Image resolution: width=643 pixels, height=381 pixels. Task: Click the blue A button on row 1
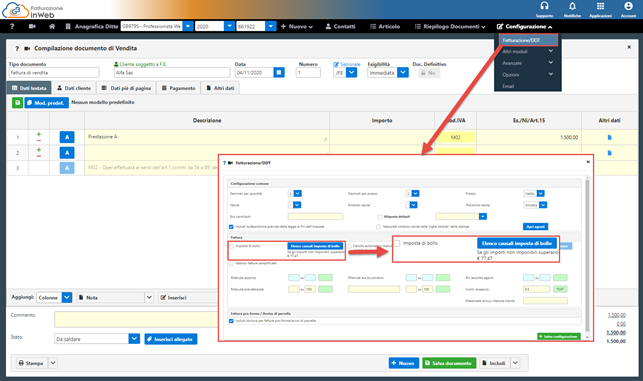pos(67,137)
